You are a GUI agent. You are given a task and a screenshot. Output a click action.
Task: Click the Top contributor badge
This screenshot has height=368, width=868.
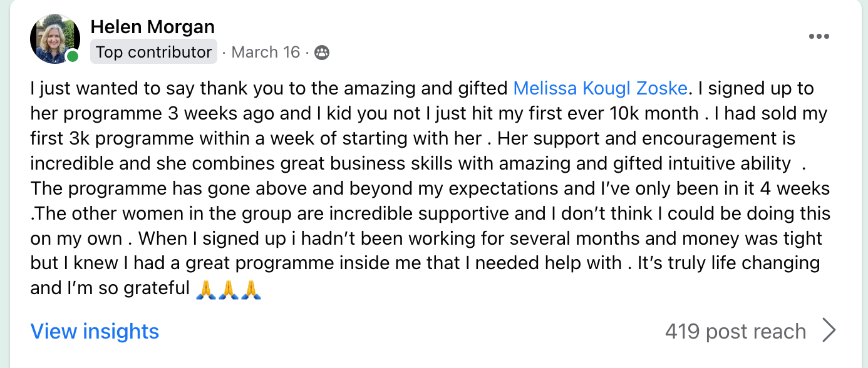coord(153,52)
